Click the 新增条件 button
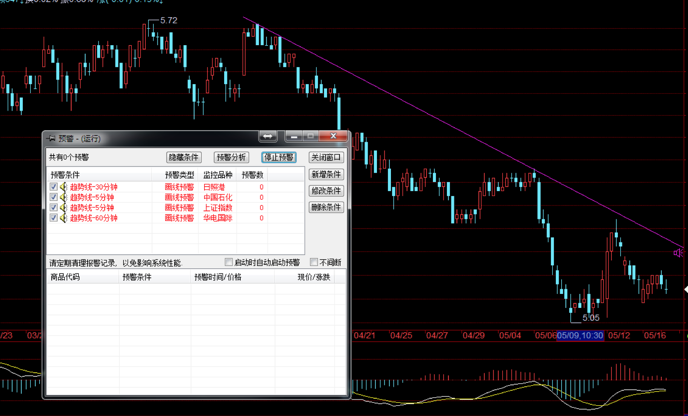This screenshot has height=416, width=688. (x=326, y=174)
